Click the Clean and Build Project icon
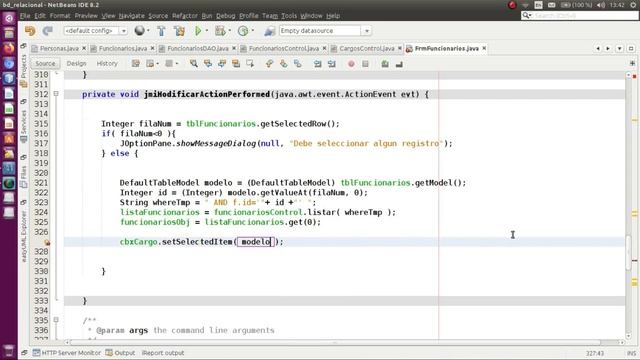The height and width of the screenshot is (360, 640). (179, 31)
